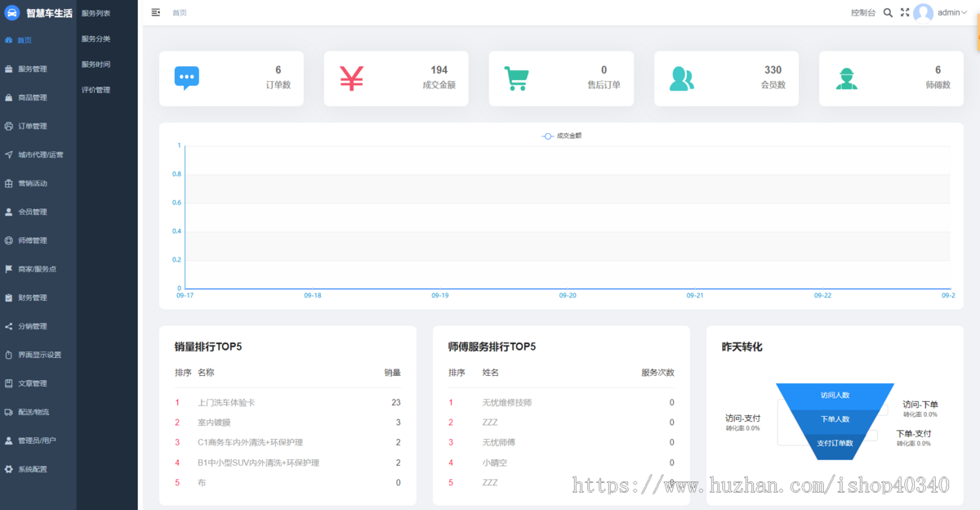This screenshot has height=510, width=980.
Task: Click the gear icon beside 系统配置
Action: [x=9, y=469]
